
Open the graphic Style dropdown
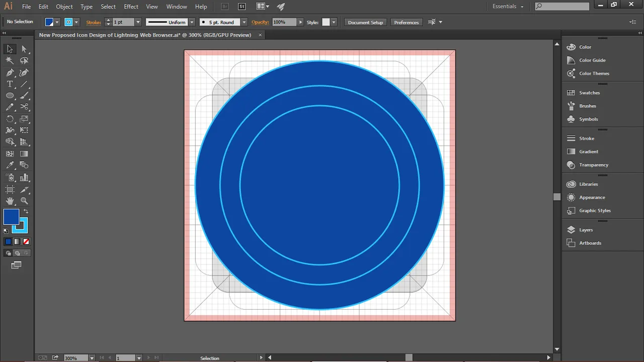coord(334,22)
